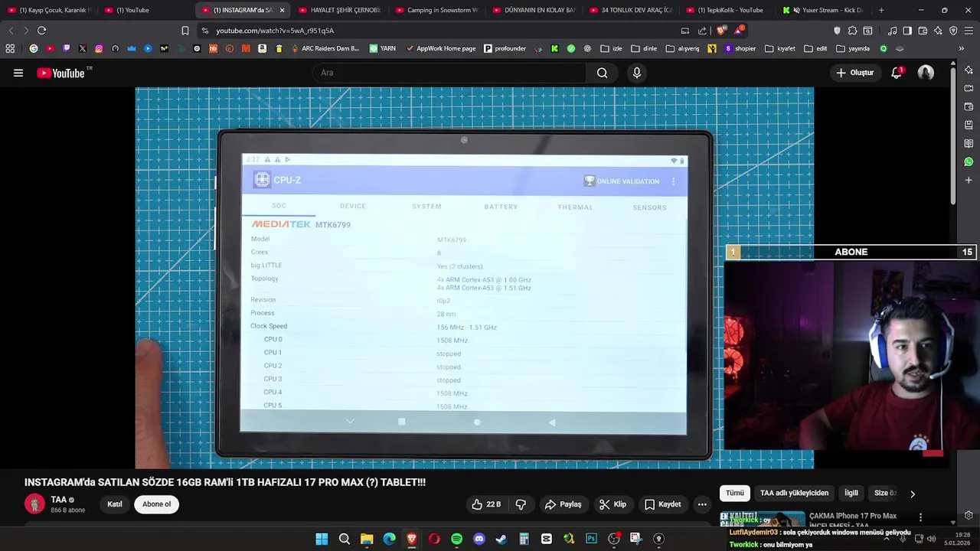The width and height of the screenshot is (980, 551).
Task: Switch to 'TepkiKolik - YouTube' tab
Action: 726,10
